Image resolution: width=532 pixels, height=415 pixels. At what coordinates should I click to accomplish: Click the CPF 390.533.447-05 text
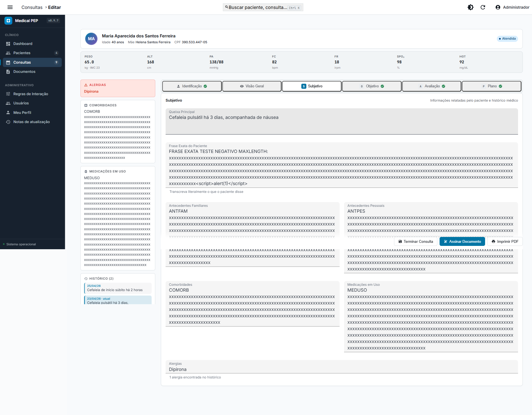[191, 42]
